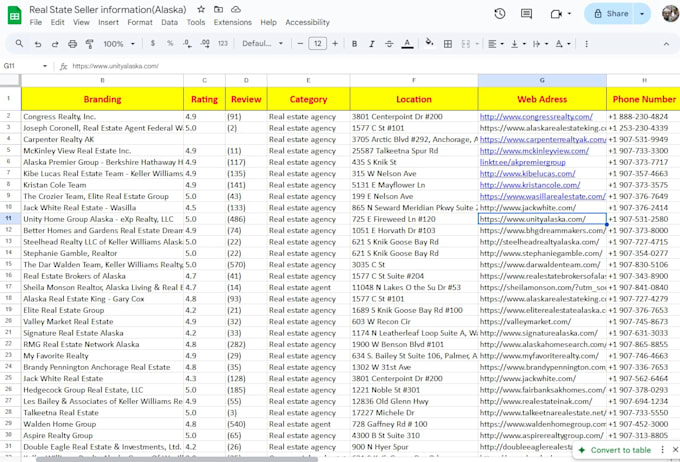This screenshot has height=462, width=680.
Task: Search the menus magnifier icon
Action: pos(20,43)
